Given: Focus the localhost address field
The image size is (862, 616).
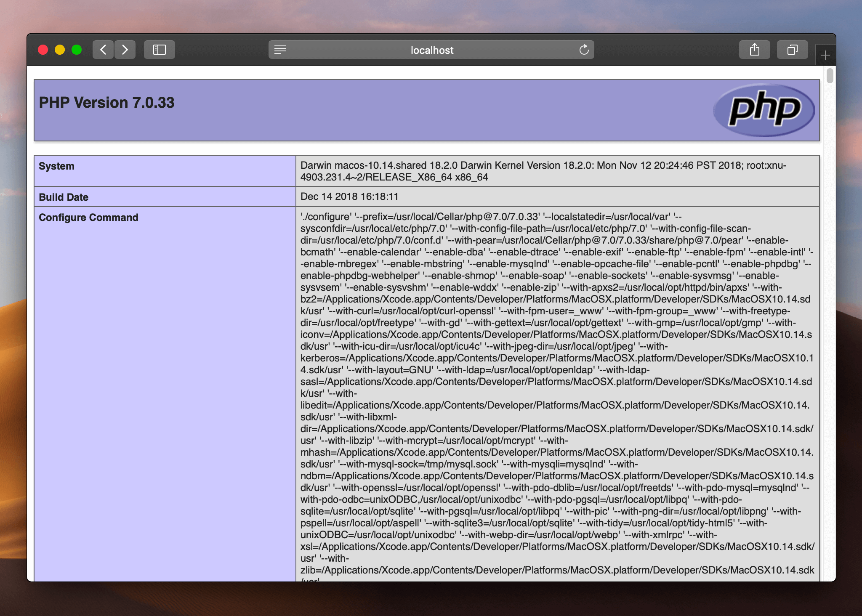Looking at the screenshot, I should point(431,50).
